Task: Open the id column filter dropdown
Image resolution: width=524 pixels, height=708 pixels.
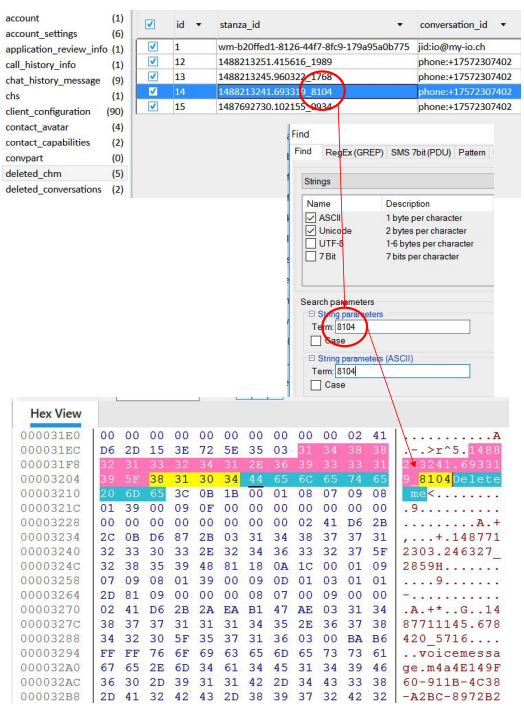Action: tap(198, 25)
